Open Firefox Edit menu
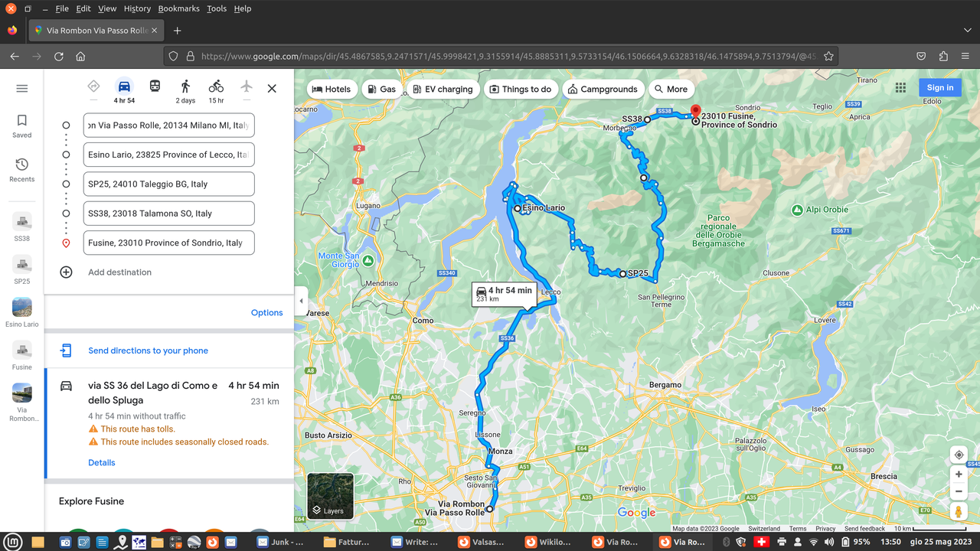Viewport: 980px width, 551px height. tap(83, 8)
